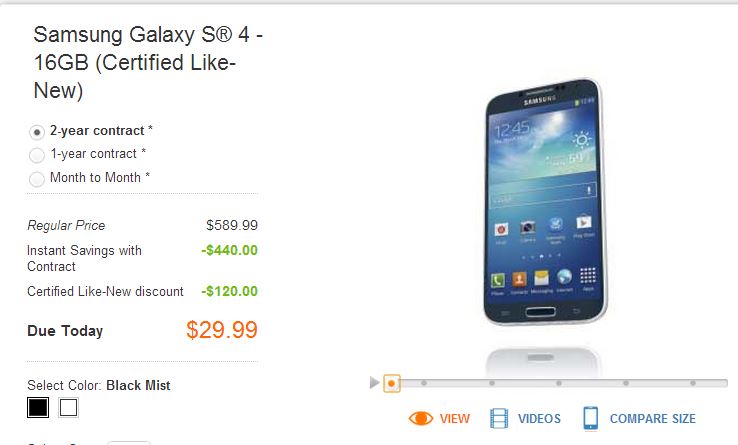Select the 2-year contract option
This screenshot has width=738, height=445.
(x=37, y=132)
